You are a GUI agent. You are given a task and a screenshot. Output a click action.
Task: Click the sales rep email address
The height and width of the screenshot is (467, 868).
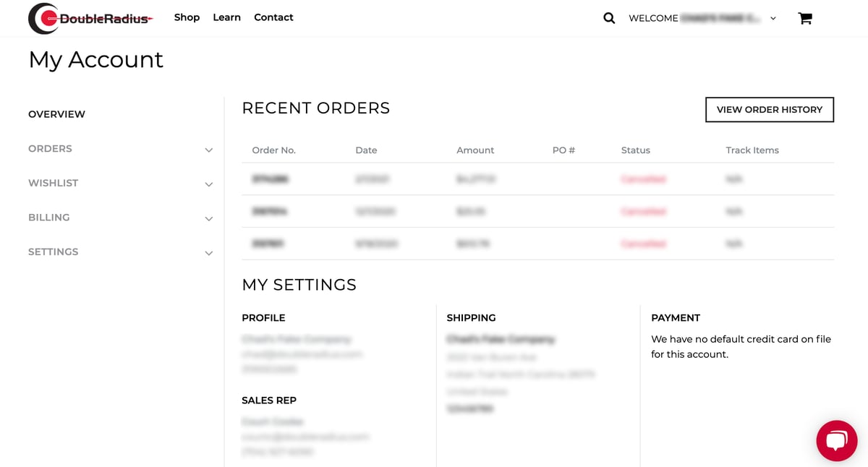[x=306, y=437]
